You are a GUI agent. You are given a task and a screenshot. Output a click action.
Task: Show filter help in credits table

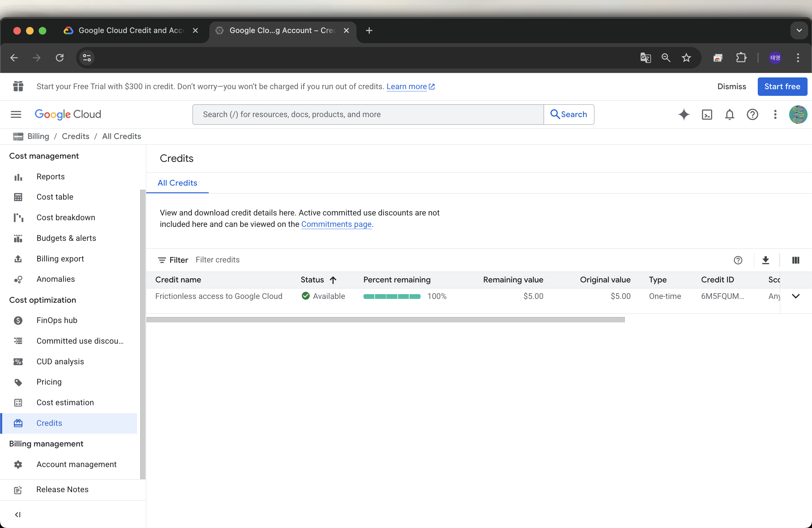738,260
